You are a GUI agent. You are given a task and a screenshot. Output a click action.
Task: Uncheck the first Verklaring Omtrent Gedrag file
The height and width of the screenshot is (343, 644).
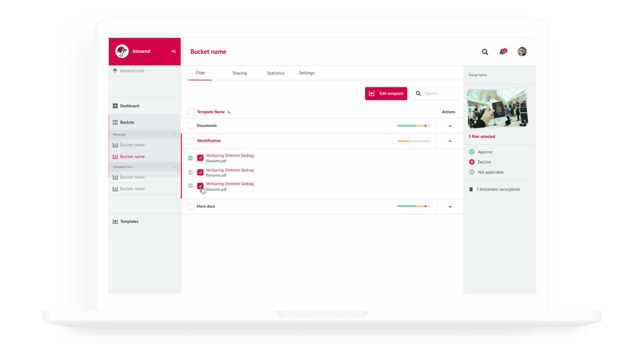pyautogui.click(x=200, y=157)
